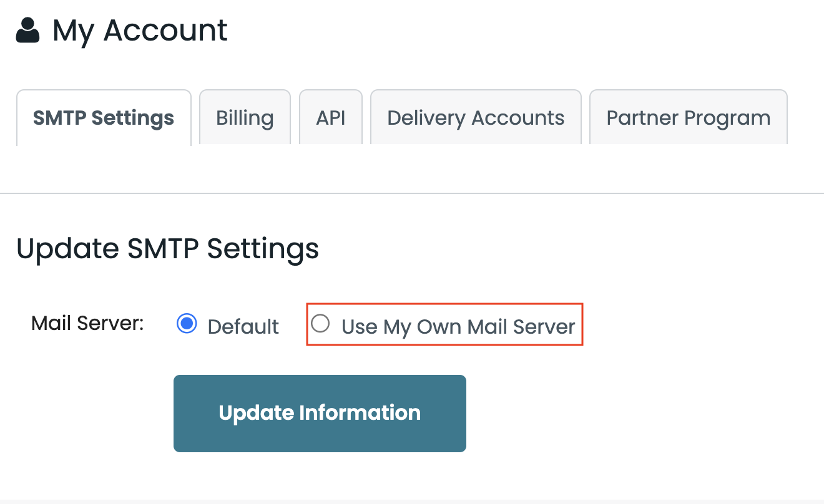Click the My Account page title text
The width and height of the screenshot is (824, 504).
[140, 30]
